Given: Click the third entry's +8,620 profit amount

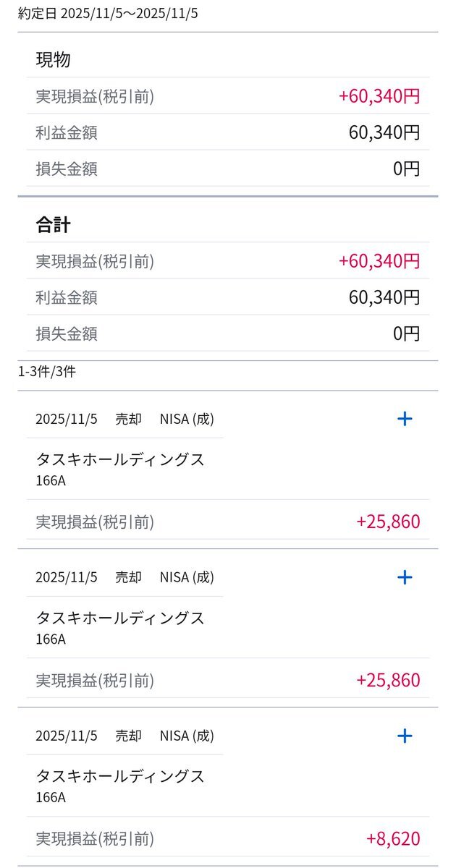Looking at the screenshot, I should [393, 839].
